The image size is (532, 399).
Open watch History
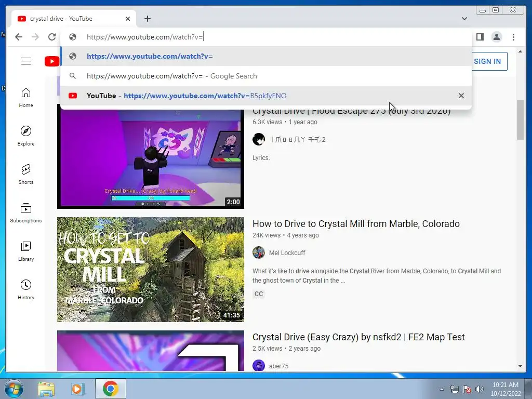coord(26,289)
